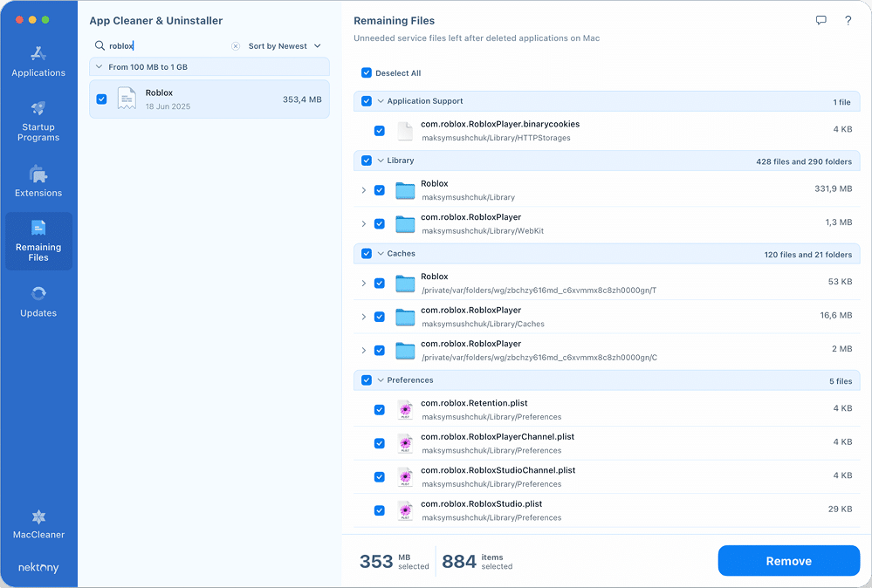Expand the 16,6 MB com.roblox.RobloxPlayer folder
Screen dimensions: 872x588
click(364, 317)
